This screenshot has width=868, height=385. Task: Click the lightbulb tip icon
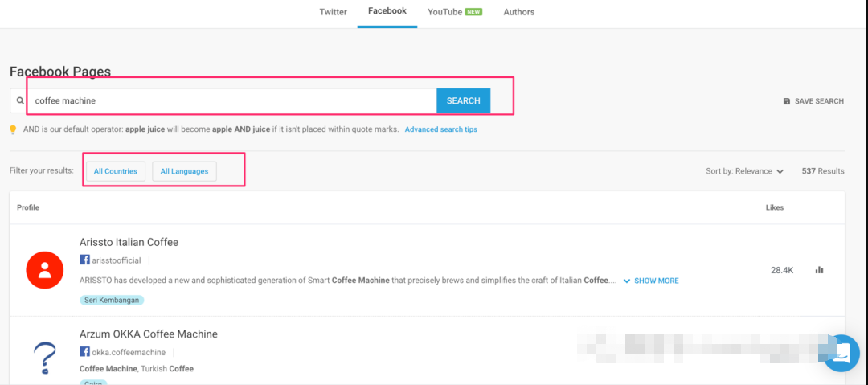[13, 129]
